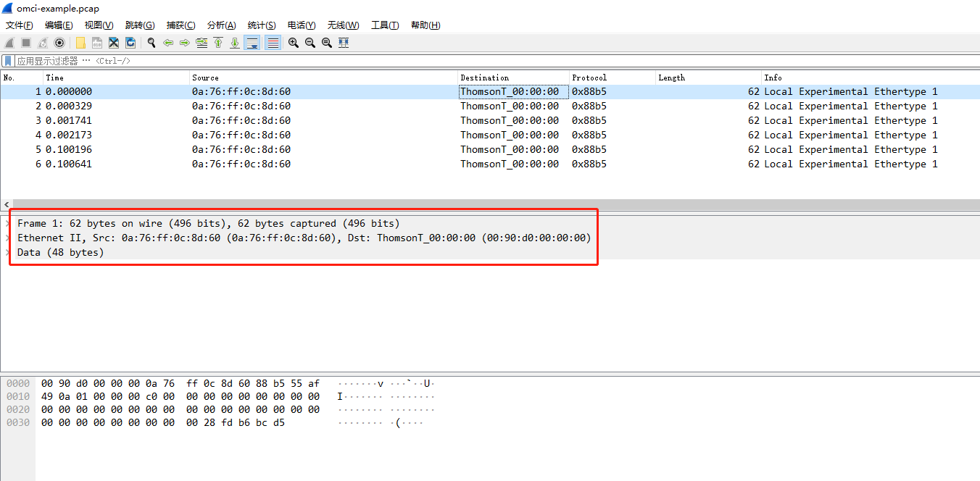
Task: Close the current capture file
Action: pyautogui.click(x=114, y=42)
